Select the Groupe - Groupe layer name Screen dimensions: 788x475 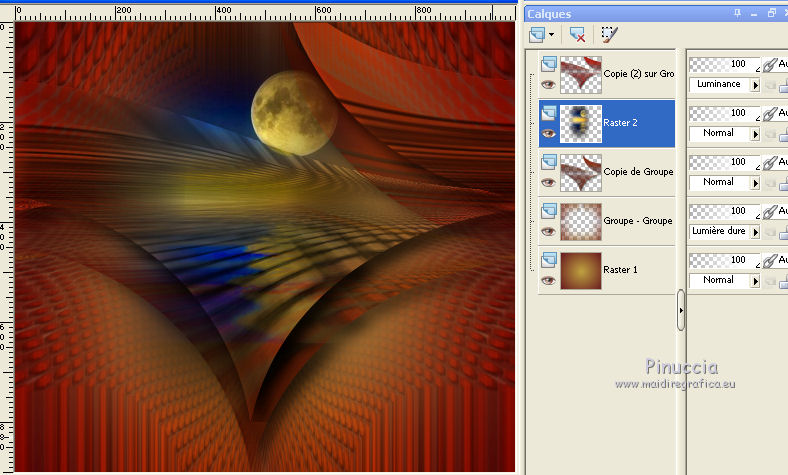638,221
